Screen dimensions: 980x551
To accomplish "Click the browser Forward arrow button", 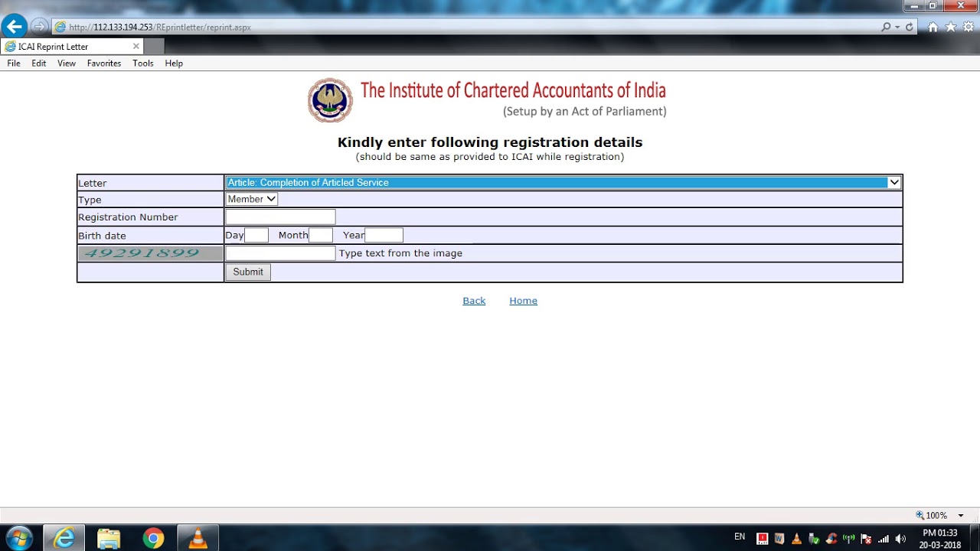I will 40,27.
